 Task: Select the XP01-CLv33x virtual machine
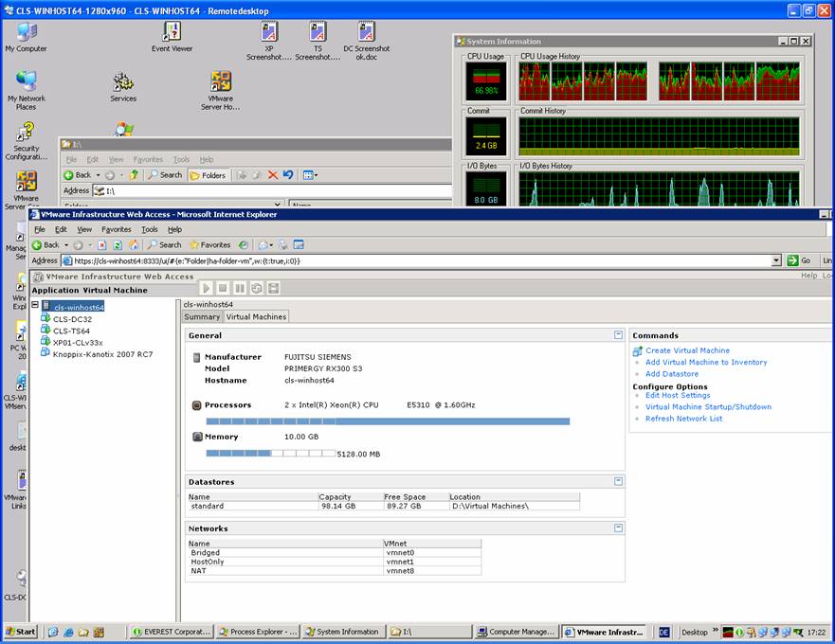pos(78,342)
